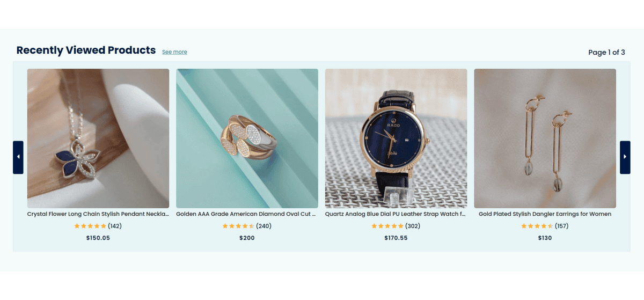644x300 pixels.
Task: Click the $170.55 price
Action: click(396, 238)
